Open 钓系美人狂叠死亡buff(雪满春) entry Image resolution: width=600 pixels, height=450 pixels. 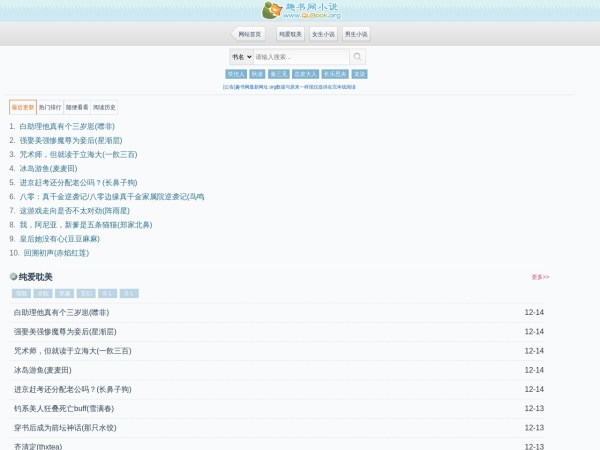64,408
